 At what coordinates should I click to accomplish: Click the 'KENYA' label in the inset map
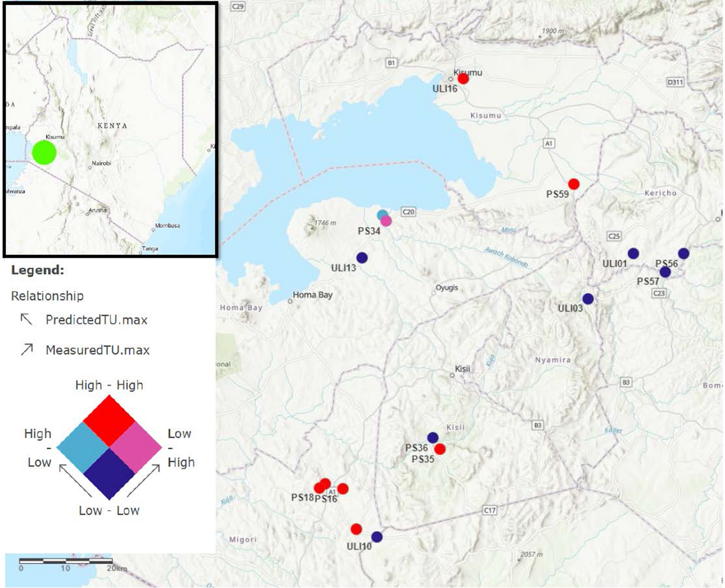[112, 126]
